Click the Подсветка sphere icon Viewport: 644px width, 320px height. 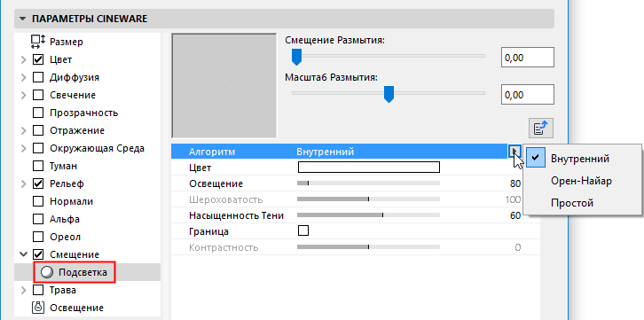point(47,272)
